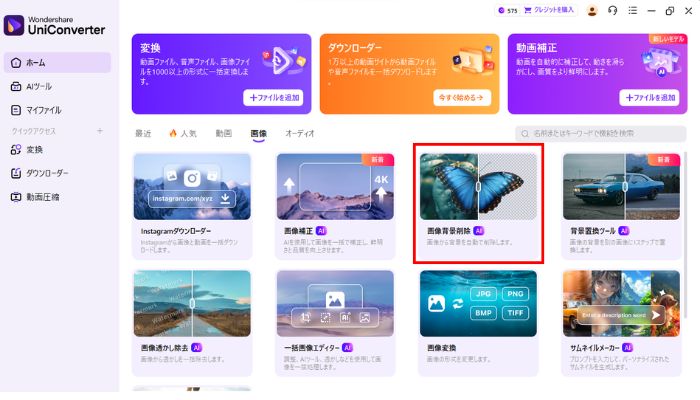700x400 pixels.
Task: Click the 動画補正 banner illustration icon
Action: pos(661,62)
